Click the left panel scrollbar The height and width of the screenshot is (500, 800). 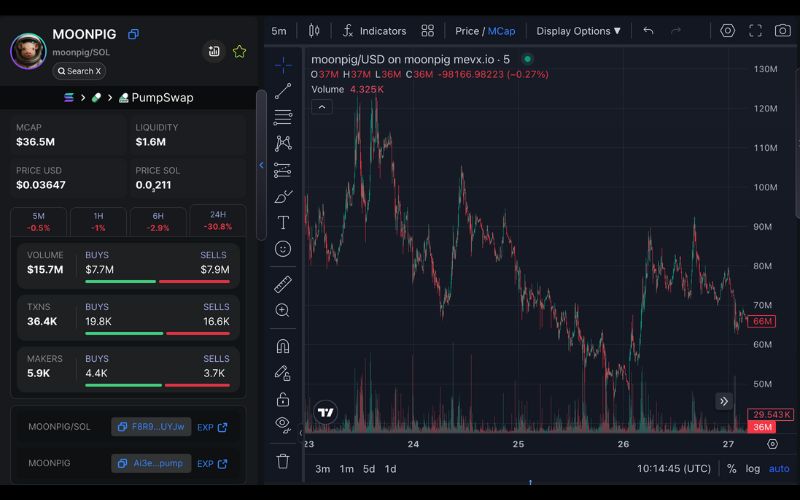click(x=261, y=164)
